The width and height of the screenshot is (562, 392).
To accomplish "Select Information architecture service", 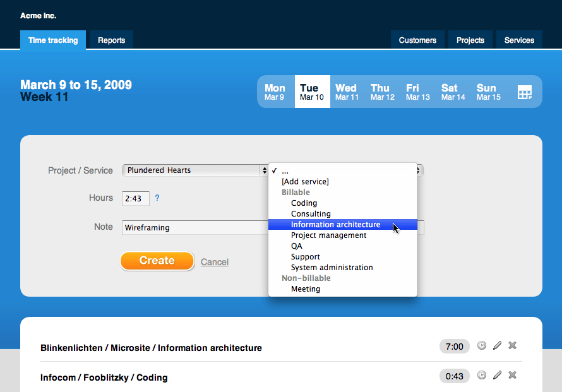I will 343,225.
